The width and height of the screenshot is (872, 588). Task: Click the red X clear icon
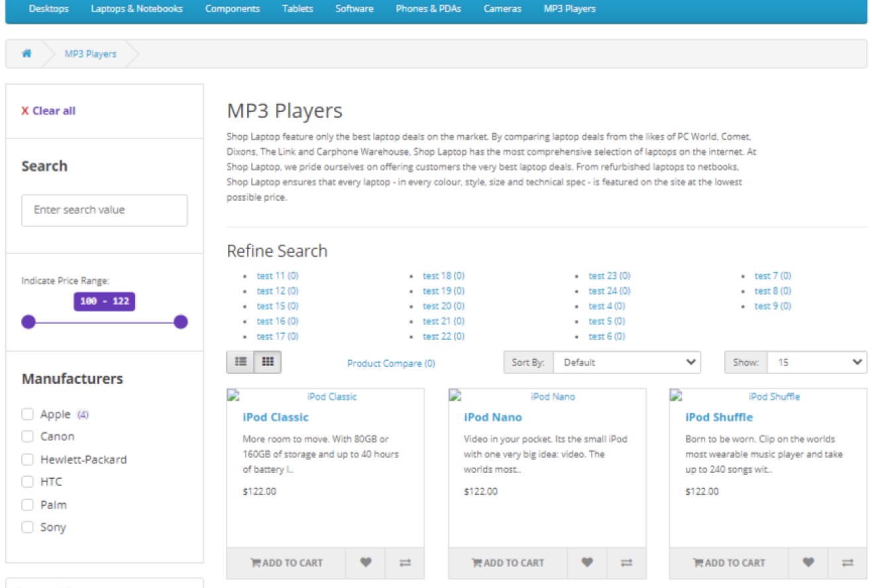click(x=25, y=111)
